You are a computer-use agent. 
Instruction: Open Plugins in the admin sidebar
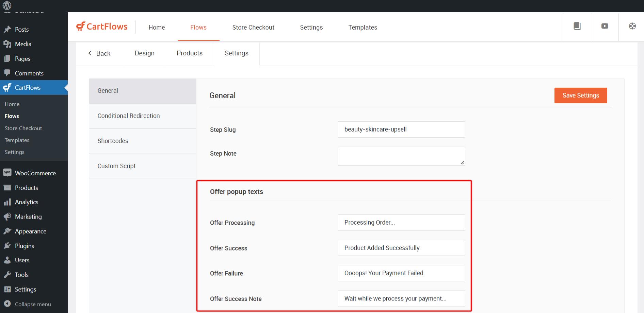tap(24, 246)
